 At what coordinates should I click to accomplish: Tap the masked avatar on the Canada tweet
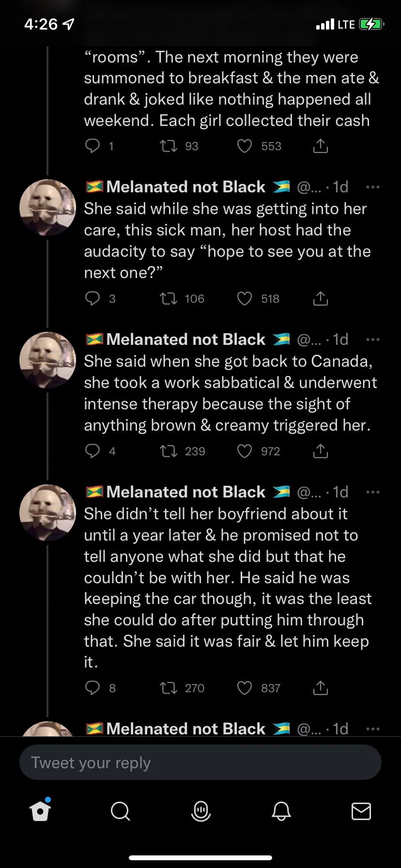[x=47, y=360]
